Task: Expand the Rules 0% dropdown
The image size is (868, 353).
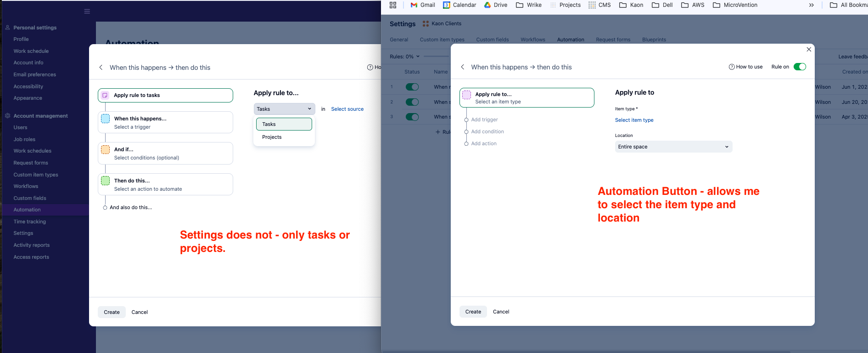Action: pyautogui.click(x=404, y=57)
